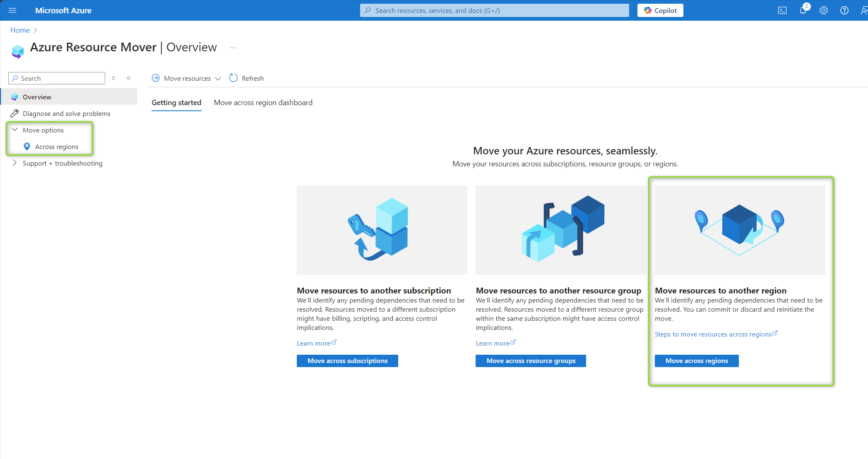Click the settings gear icon

tap(824, 10)
